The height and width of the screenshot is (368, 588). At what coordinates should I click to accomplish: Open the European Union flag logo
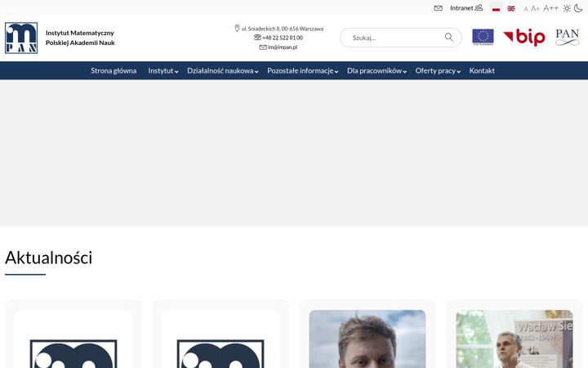483,37
